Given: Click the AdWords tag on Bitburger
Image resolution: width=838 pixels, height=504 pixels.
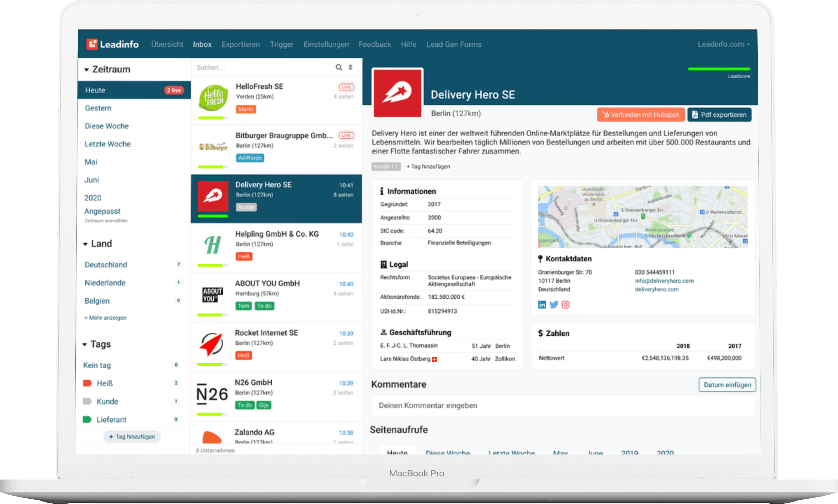Looking at the screenshot, I should (x=250, y=158).
